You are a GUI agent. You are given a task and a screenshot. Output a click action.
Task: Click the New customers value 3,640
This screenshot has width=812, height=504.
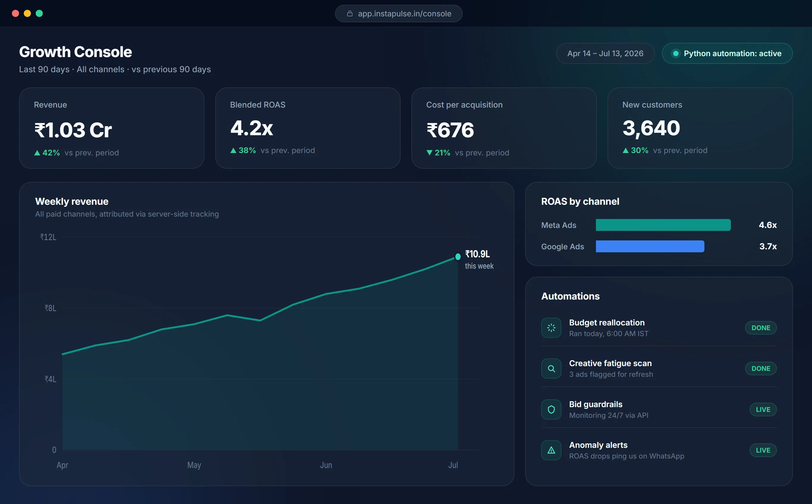[x=651, y=128]
